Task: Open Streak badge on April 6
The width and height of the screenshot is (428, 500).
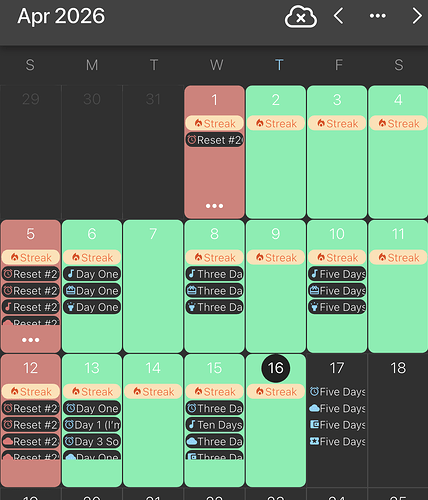Action: (x=92, y=257)
